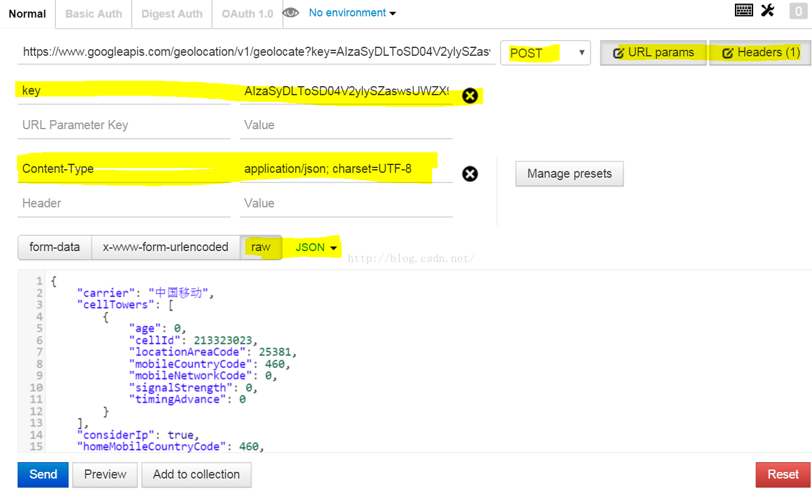Select the raw body type
The image size is (812, 504).
pos(261,247)
